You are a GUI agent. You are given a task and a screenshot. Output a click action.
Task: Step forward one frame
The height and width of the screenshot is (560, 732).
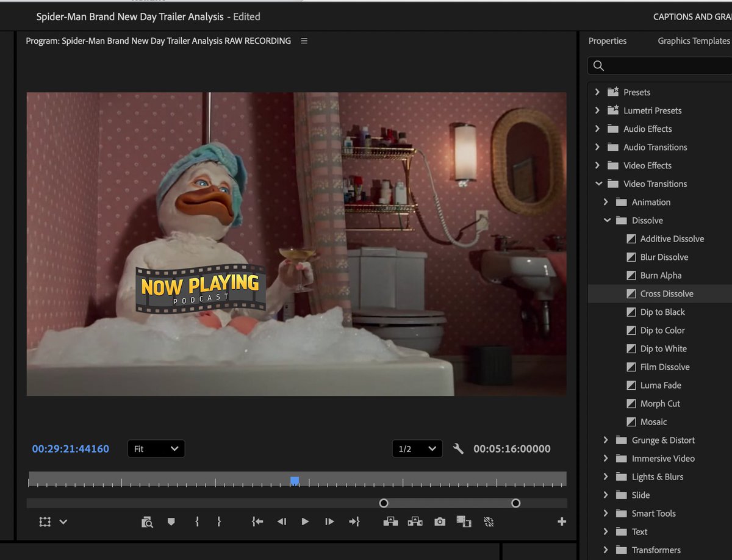(x=329, y=522)
